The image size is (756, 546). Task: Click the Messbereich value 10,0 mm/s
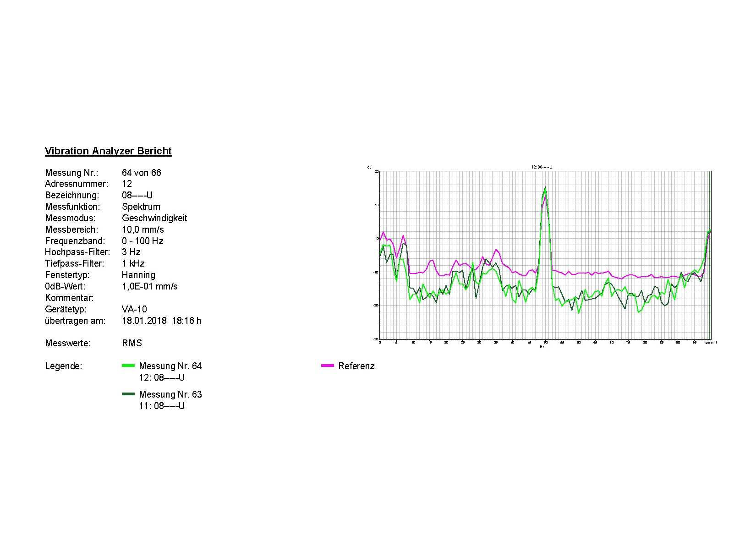pyautogui.click(x=142, y=229)
